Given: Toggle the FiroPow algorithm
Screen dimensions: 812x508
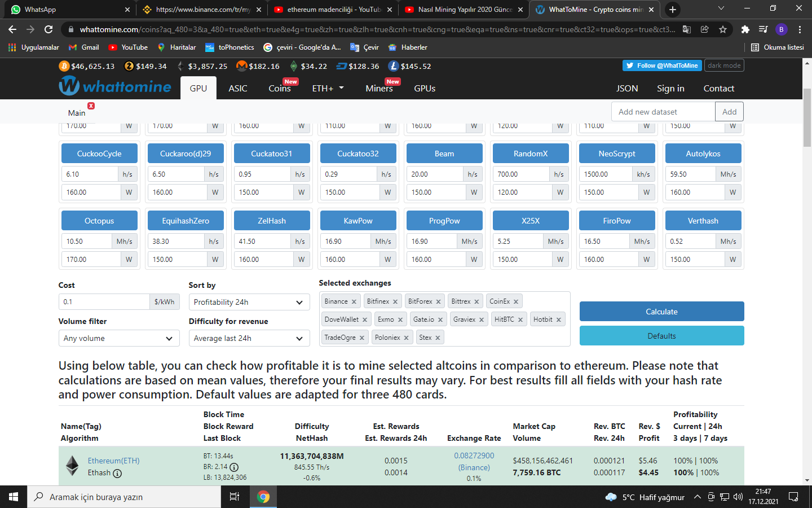Looking at the screenshot, I should coord(617,221).
